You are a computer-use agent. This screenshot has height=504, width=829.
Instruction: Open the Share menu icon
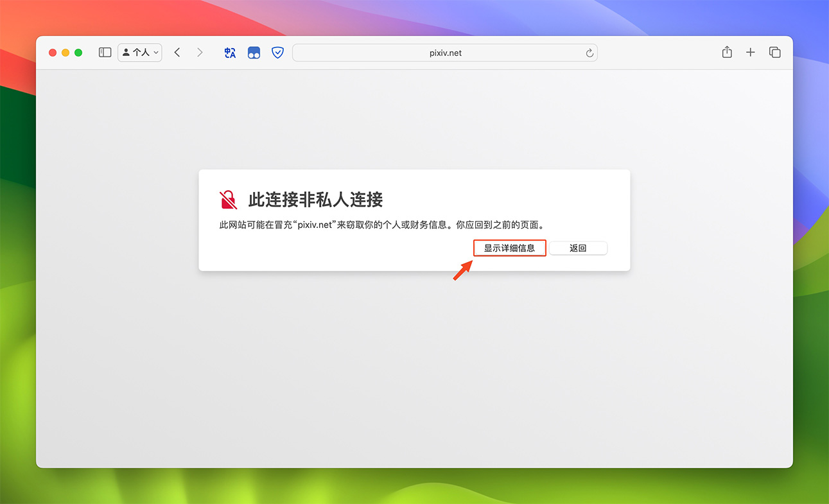pos(727,53)
